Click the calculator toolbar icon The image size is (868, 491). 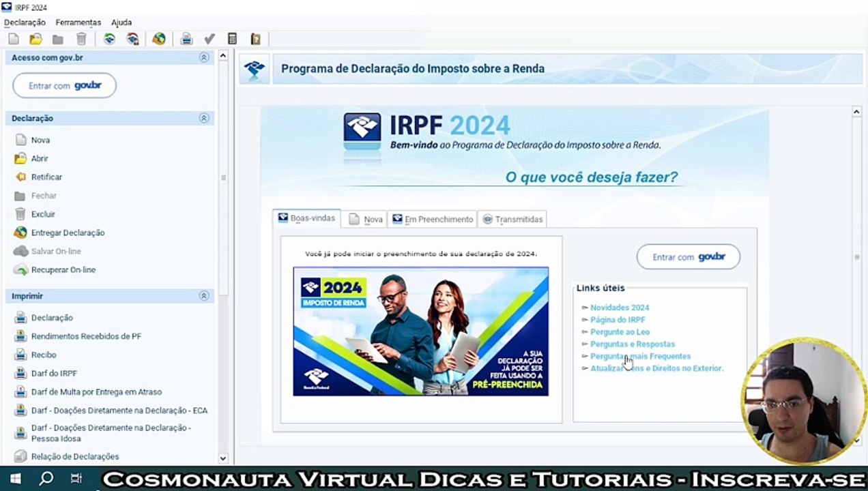(x=232, y=40)
